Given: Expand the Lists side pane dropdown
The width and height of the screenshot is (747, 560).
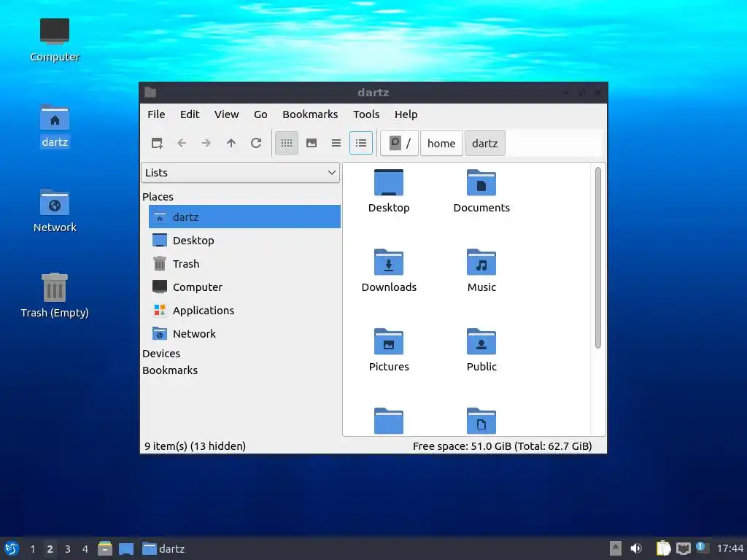Looking at the screenshot, I should [x=241, y=172].
